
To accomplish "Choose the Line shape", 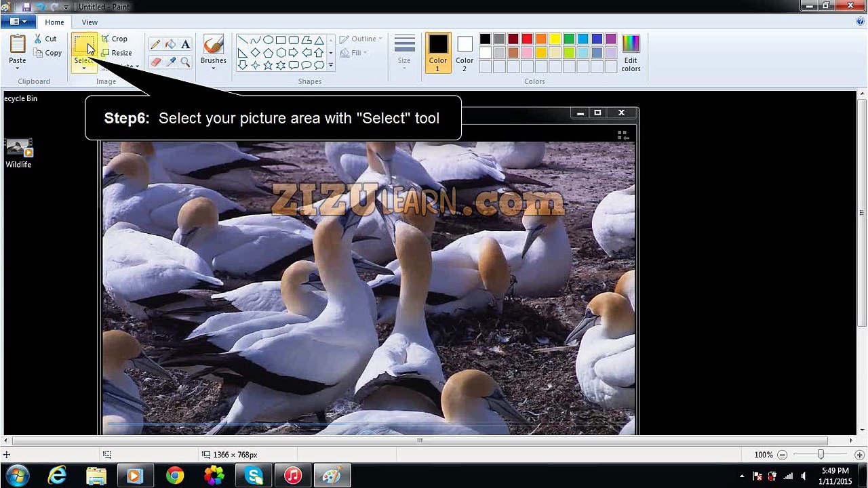I will coord(242,40).
